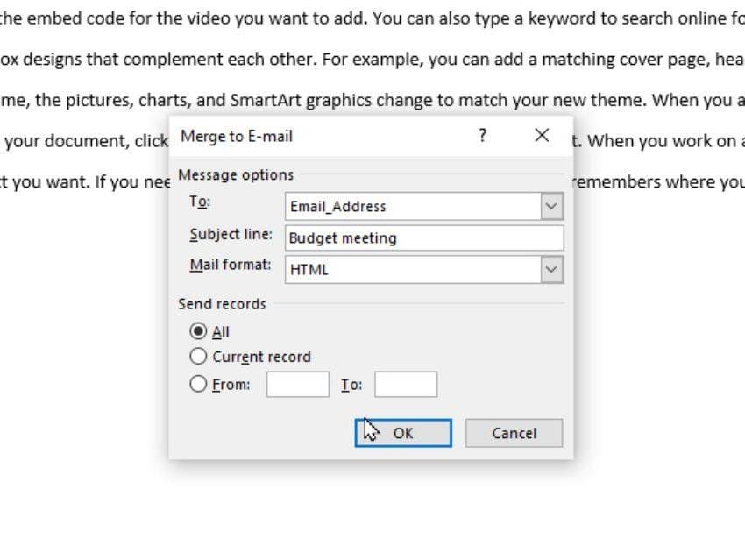Close the Merge to E-mail dialog with X
The height and width of the screenshot is (560, 745).
541,136
